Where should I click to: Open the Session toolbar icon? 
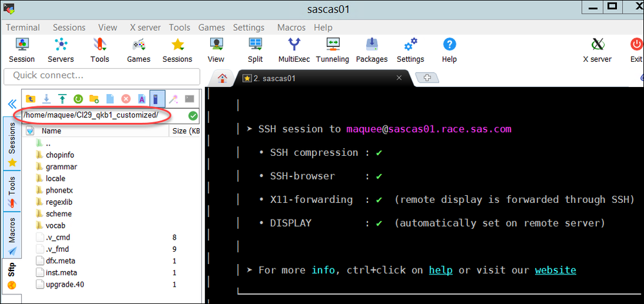click(x=21, y=50)
